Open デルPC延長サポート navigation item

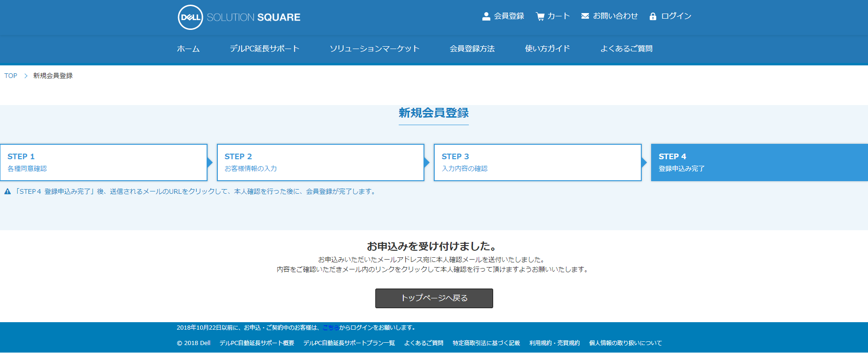(x=265, y=49)
